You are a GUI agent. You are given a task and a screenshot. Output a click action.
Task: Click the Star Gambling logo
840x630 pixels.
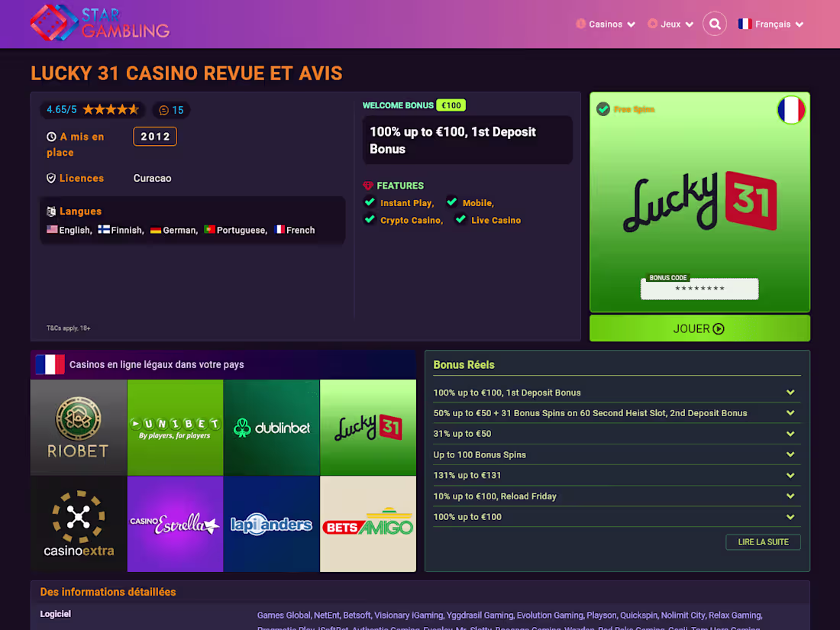coord(100,23)
